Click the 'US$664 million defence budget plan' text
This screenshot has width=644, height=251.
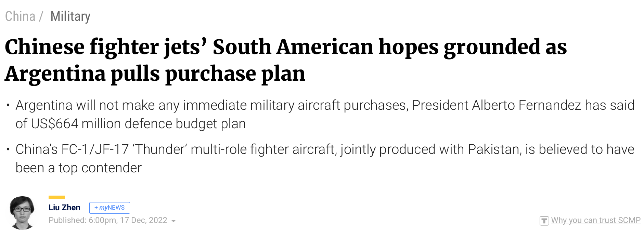coord(138,124)
